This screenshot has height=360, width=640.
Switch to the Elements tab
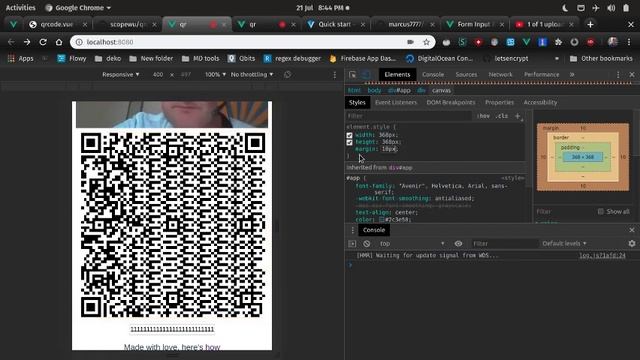coord(397,75)
